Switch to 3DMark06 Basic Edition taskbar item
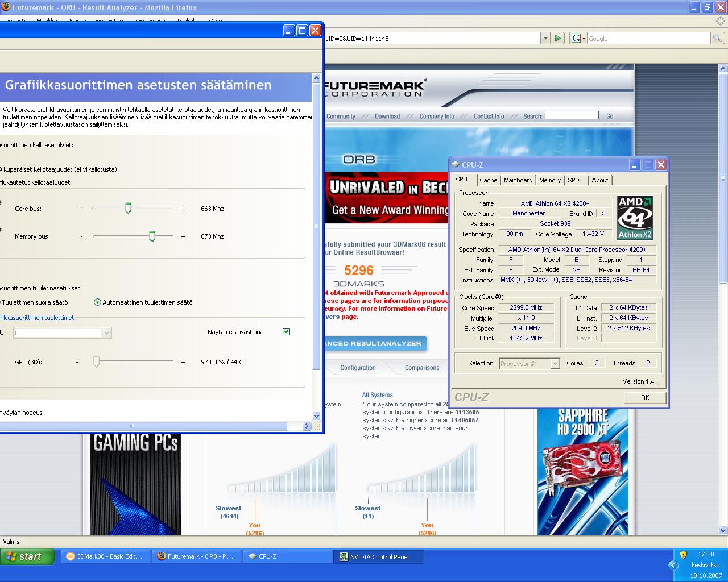Viewport: 728px width, 582px height. 106,556
